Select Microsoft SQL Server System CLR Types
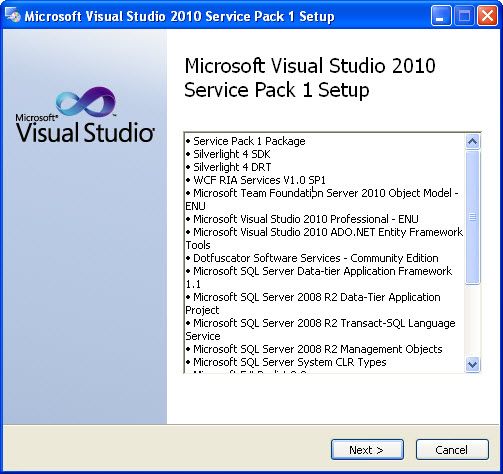Image resolution: width=503 pixels, height=474 pixels. (286, 362)
